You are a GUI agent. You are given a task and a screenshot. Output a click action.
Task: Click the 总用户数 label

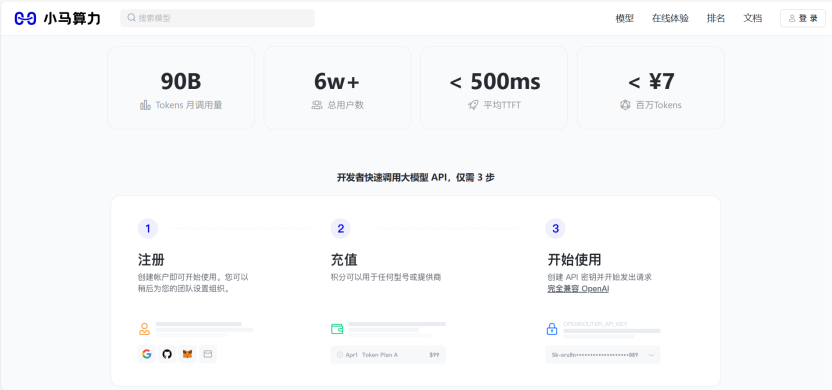(345, 105)
